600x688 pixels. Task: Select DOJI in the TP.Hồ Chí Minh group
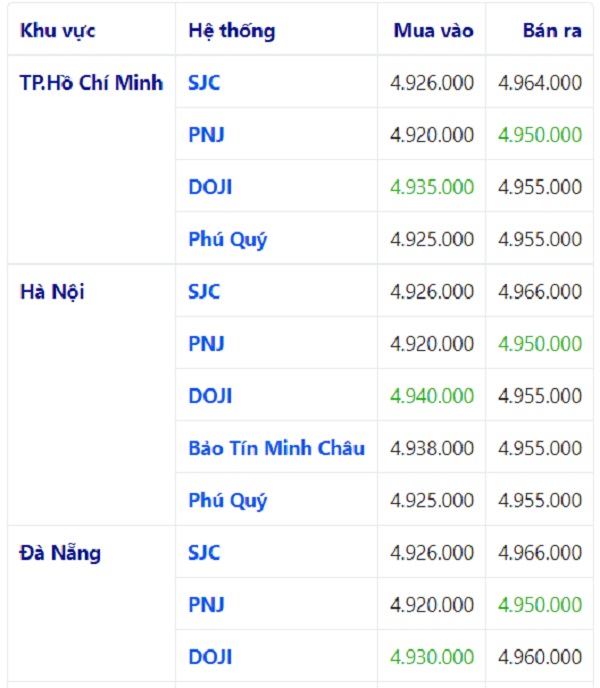click(x=210, y=187)
